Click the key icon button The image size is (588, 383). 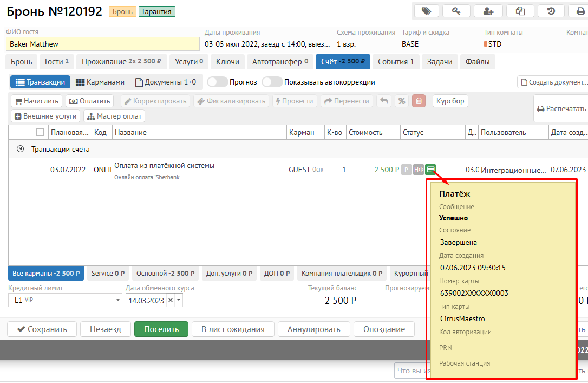(x=456, y=11)
